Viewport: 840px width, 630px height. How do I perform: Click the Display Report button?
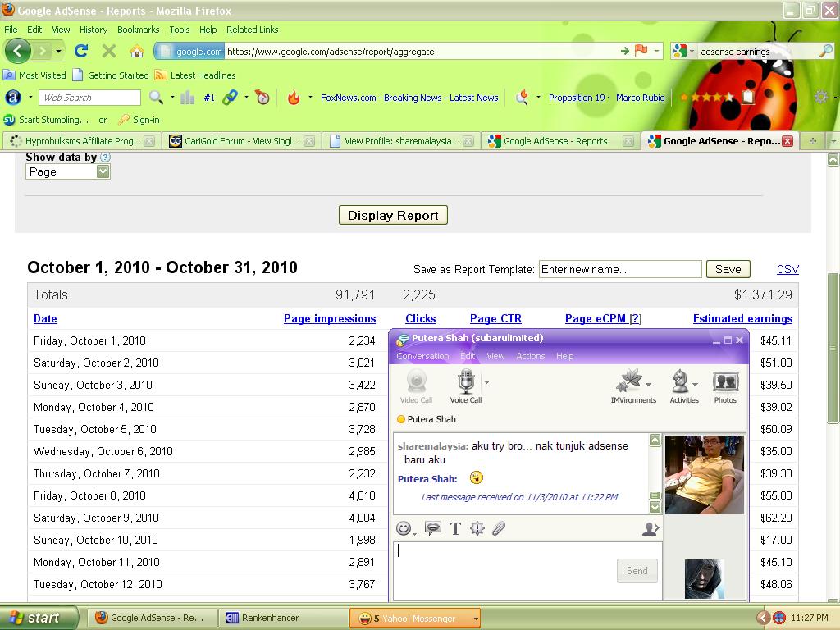[393, 216]
